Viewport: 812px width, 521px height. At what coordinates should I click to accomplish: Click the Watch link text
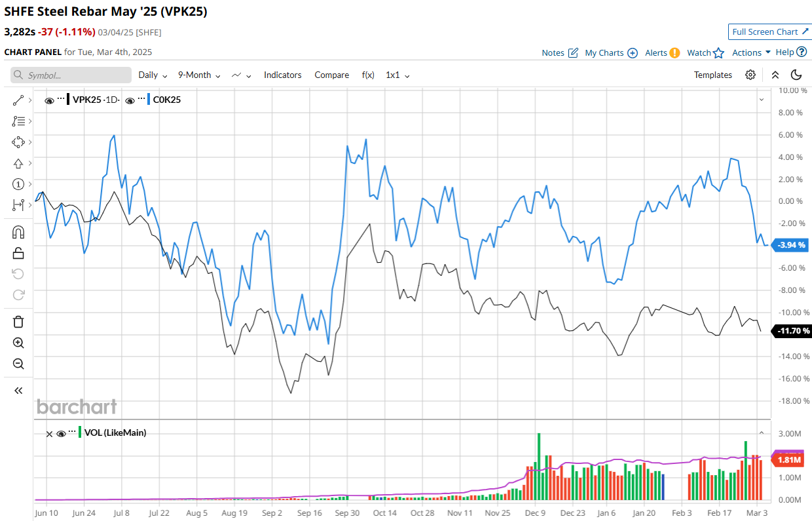tap(699, 52)
